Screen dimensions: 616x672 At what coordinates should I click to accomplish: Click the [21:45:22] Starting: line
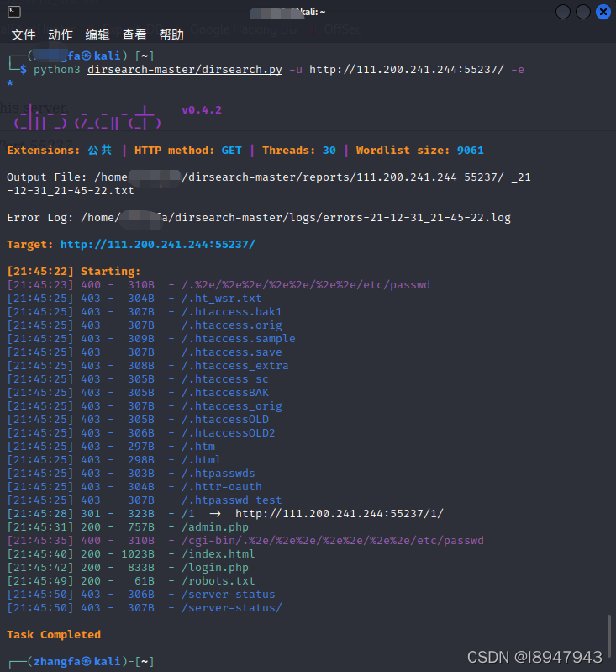[x=74, y=272]
